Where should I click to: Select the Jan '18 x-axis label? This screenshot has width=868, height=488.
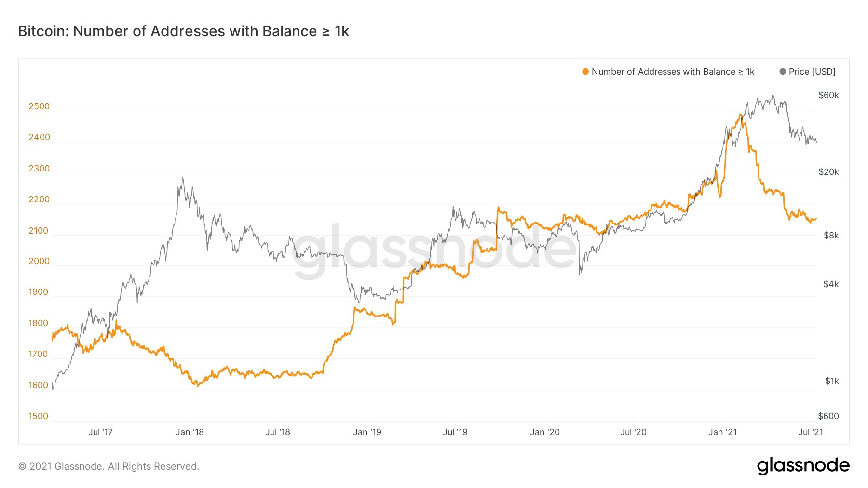coord(190,432)
